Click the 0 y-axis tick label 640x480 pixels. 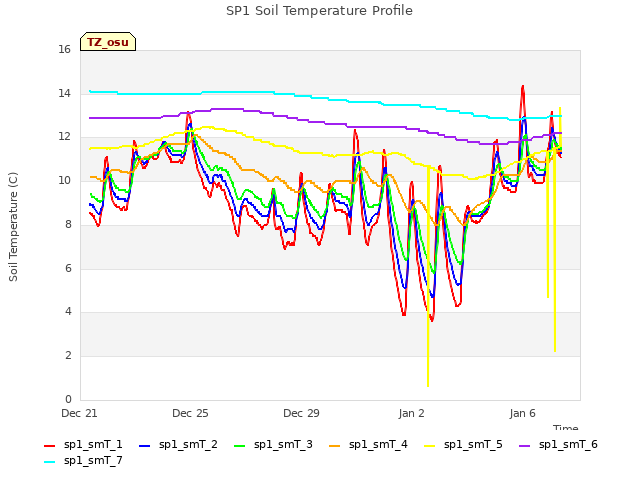(68, 399)
